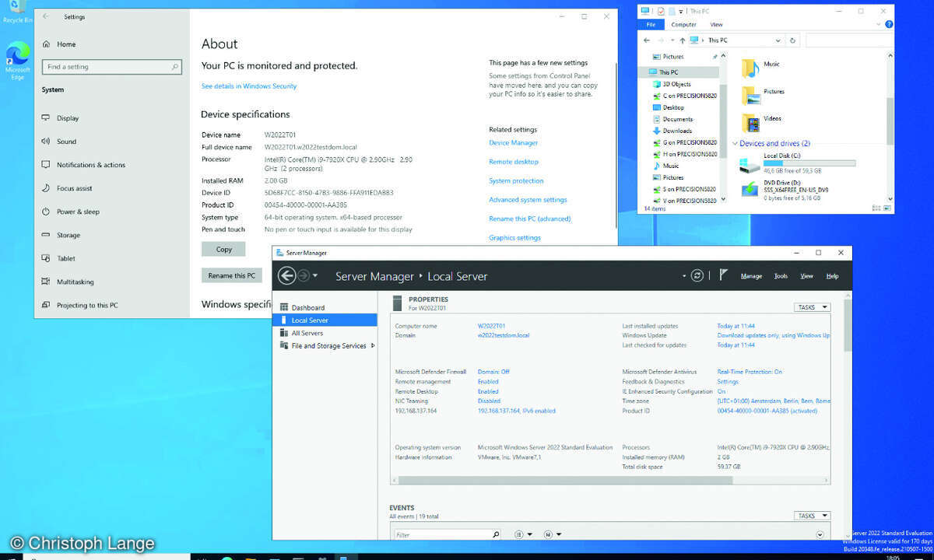
Task: Open Server Manager navigation history dropdown
Action: 315,275
